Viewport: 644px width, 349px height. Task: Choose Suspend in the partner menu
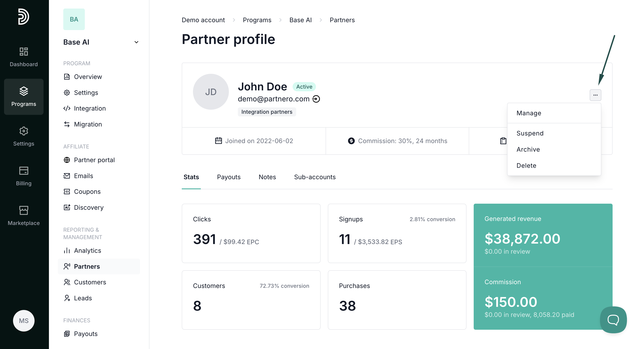click(x=530, y=133)
